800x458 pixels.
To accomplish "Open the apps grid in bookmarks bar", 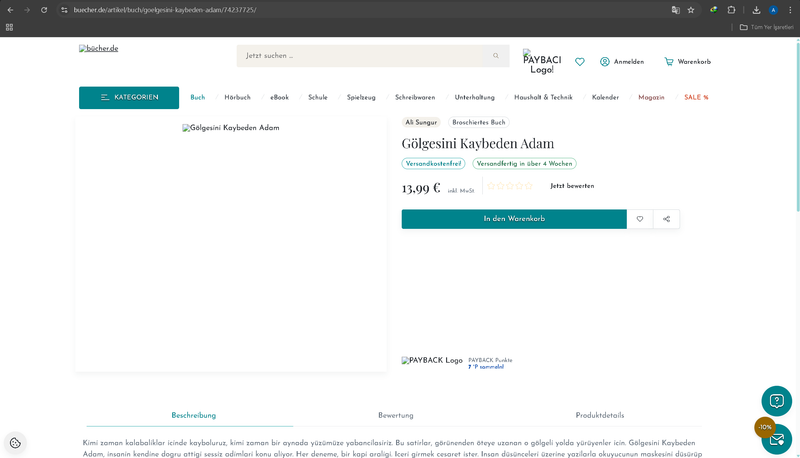I will click(x=9, y=27).
